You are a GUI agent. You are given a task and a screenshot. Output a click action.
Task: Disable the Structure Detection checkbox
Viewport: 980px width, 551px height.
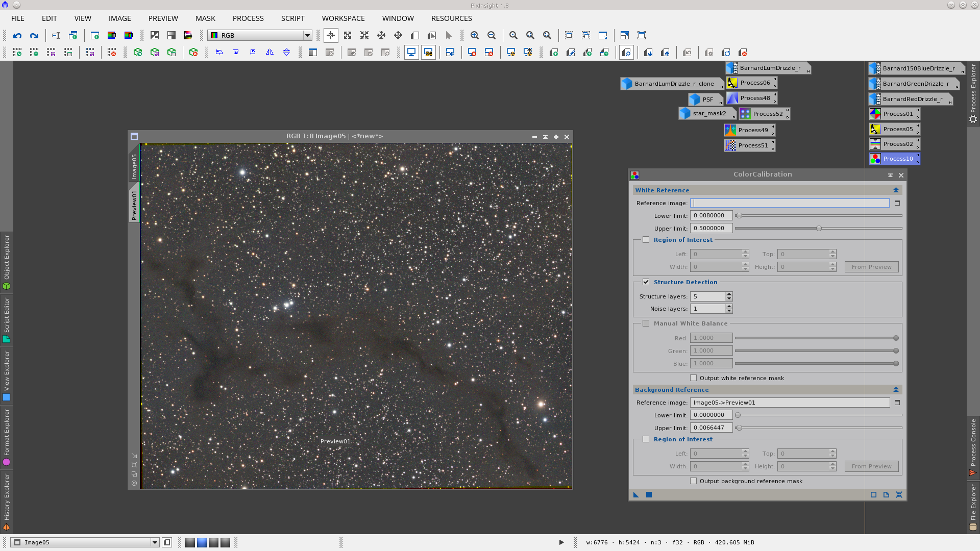click(646, 282)
